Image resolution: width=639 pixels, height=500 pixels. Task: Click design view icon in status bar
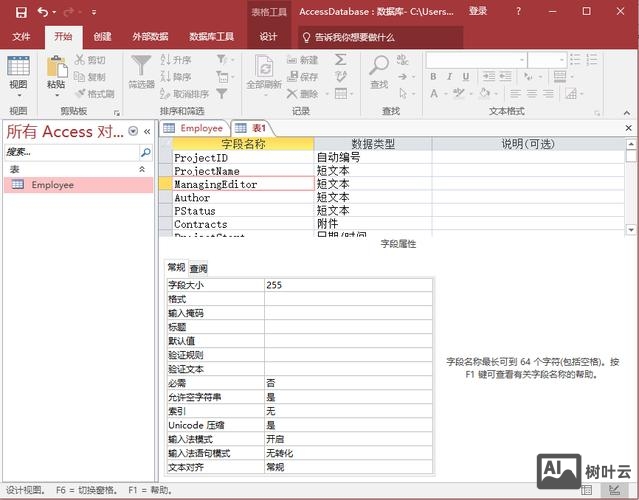(613, 490)
